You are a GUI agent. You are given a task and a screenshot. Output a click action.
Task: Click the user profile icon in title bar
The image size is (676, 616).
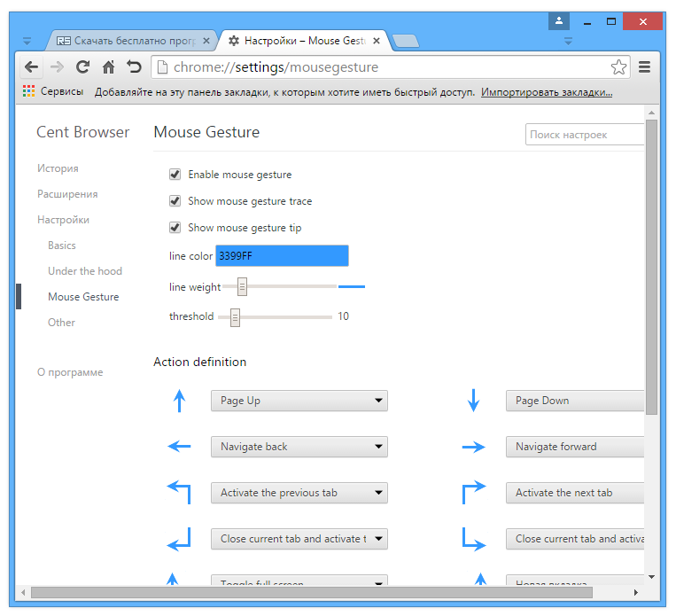(559, 20)
